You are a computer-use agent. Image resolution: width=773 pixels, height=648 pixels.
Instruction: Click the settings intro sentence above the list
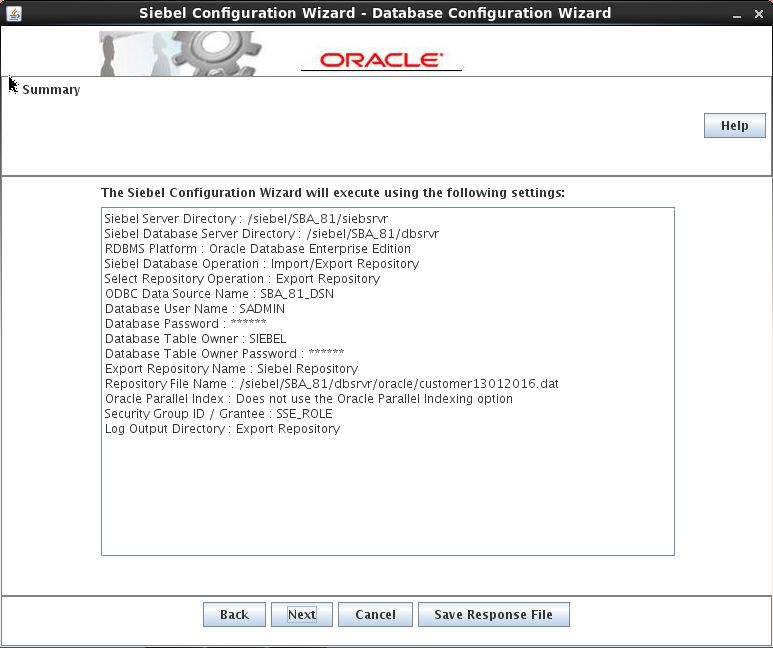click(333, 193)
